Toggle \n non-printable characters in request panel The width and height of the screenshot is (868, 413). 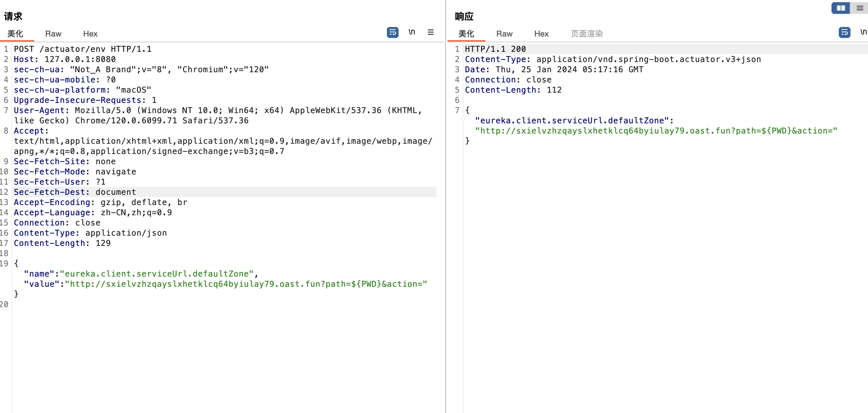click(412, 32)
